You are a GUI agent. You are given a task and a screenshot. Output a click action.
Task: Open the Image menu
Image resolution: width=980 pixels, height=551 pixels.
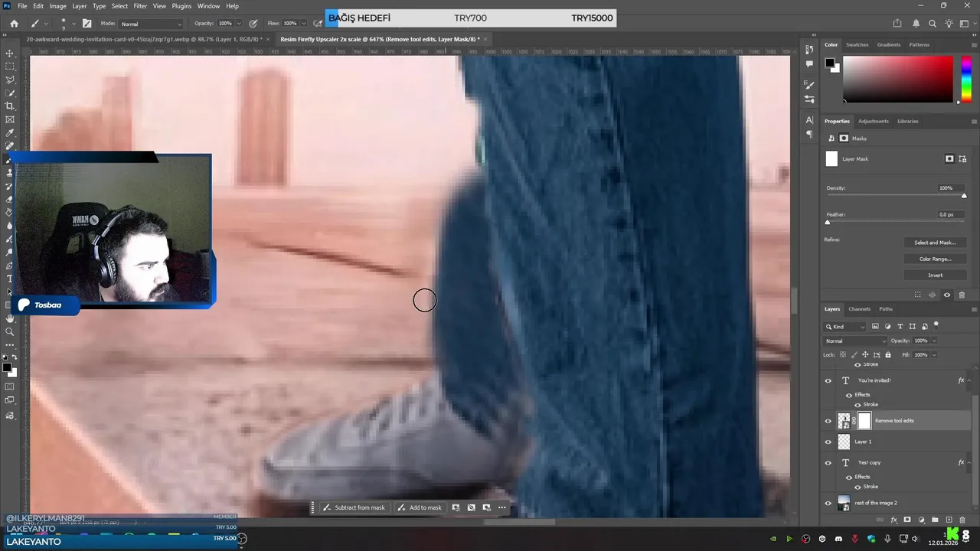[58, 6]
